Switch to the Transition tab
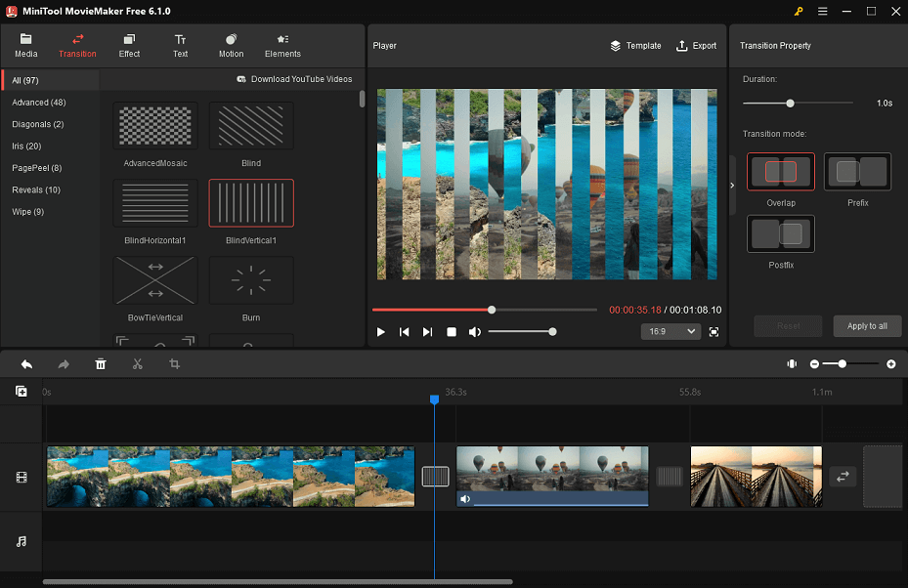This screenshot has width=908, height=588. pos(77,46)
